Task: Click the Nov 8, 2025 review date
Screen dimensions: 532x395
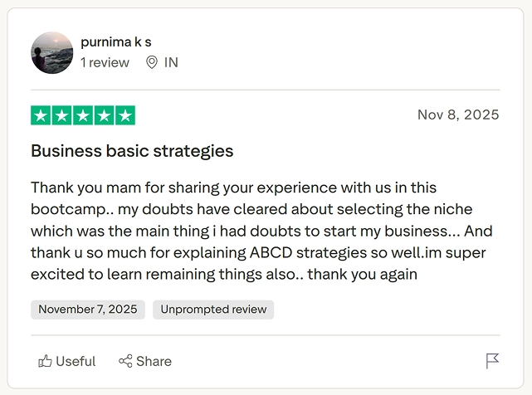Action: [x=458, y=115]
